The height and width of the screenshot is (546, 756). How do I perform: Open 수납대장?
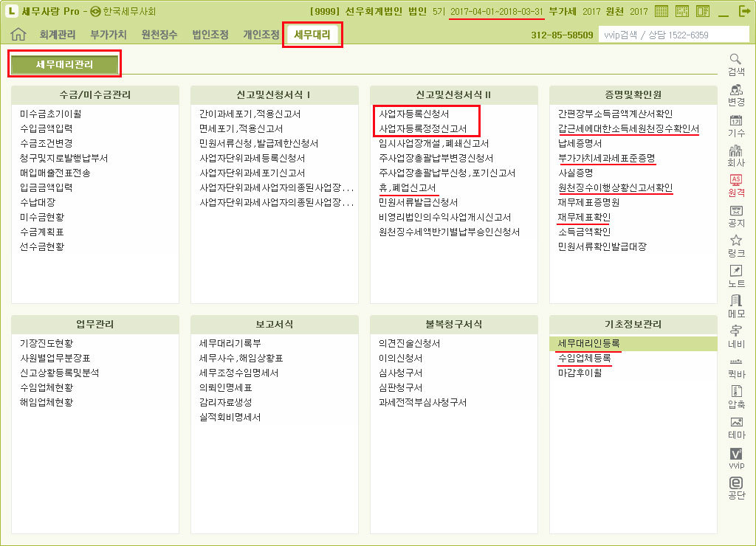click(x=38, y=202)
